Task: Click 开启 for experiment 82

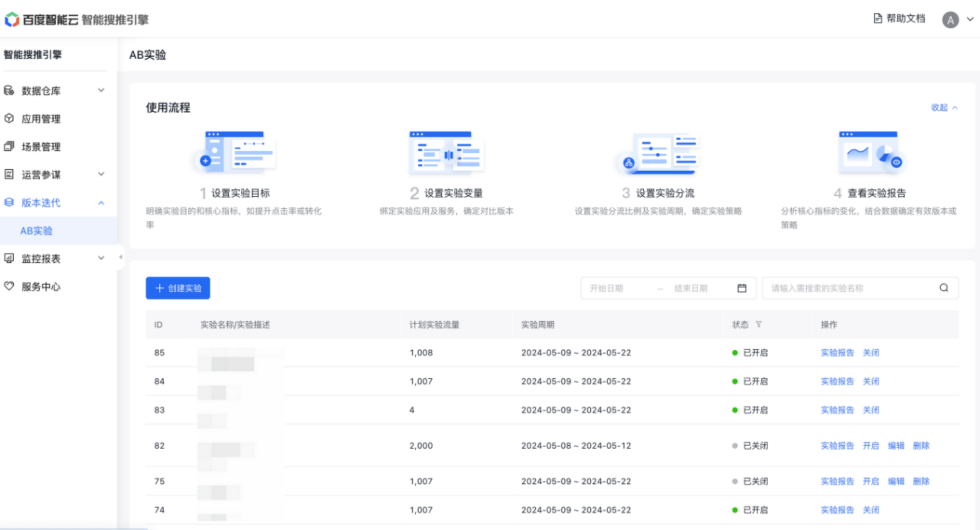Action: point(871,446)
